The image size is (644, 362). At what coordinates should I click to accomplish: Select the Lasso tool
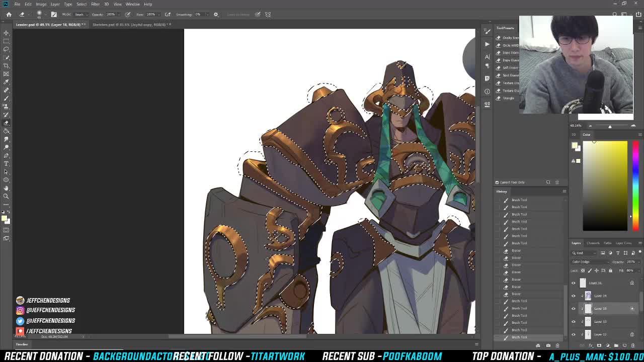pos(7,49)
